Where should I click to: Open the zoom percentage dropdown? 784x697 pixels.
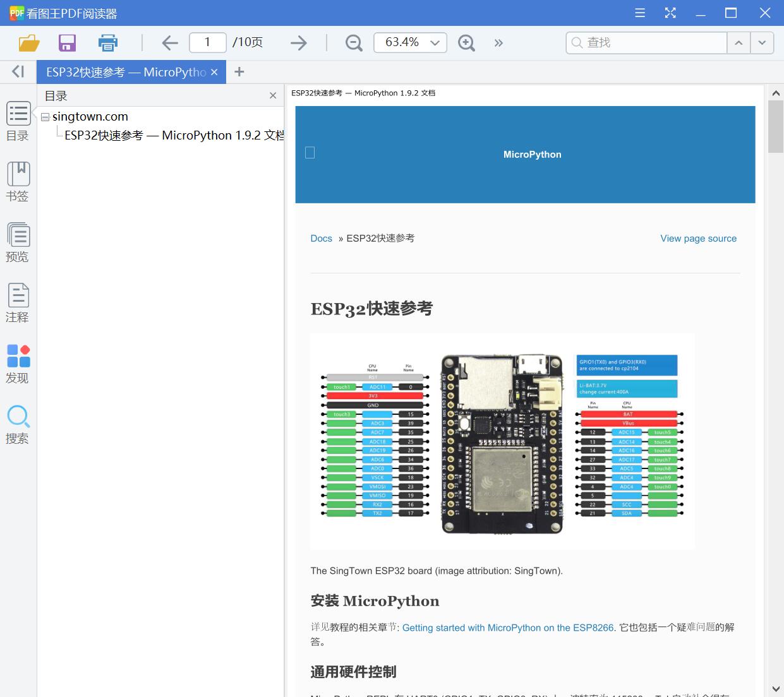(434, 43)
